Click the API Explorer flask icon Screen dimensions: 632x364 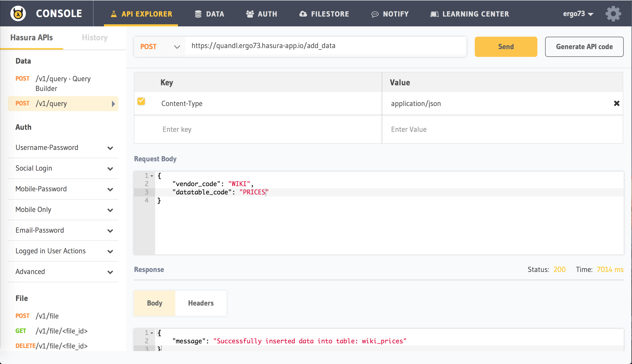tap(114, 14)
